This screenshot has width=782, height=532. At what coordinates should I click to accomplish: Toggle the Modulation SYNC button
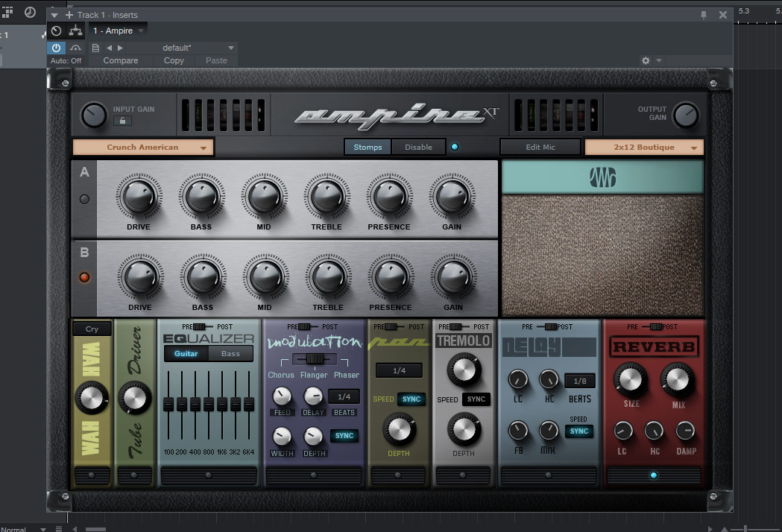point(344,436)
